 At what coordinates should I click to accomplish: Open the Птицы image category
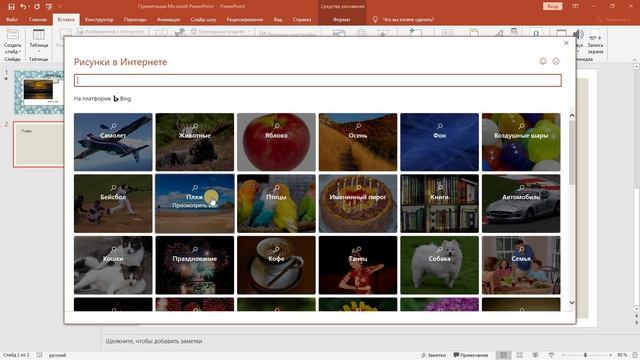pyautogui.click(x=276, y=204)
